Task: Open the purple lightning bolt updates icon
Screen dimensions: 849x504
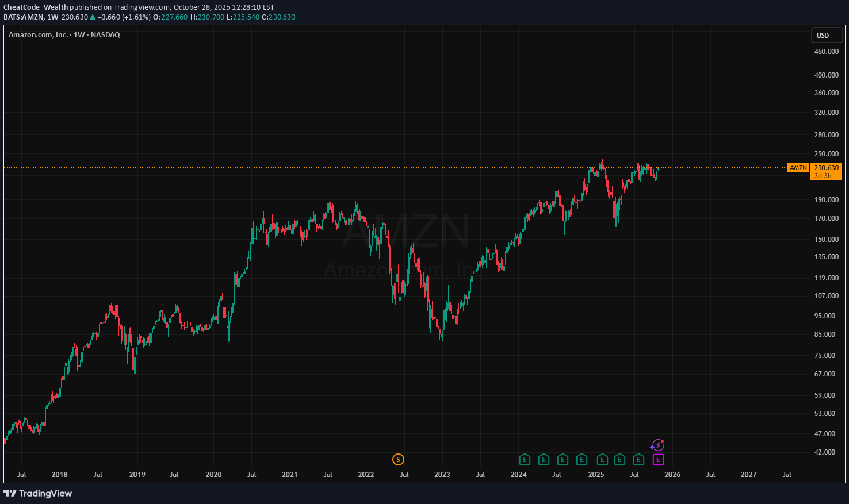Action: (x=657, y=445)
